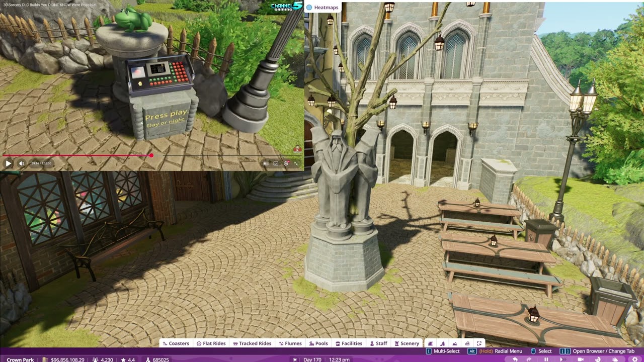This screenshot has width=644, height=362.
Task: Open video settings gear
Action: pos(286,163)
